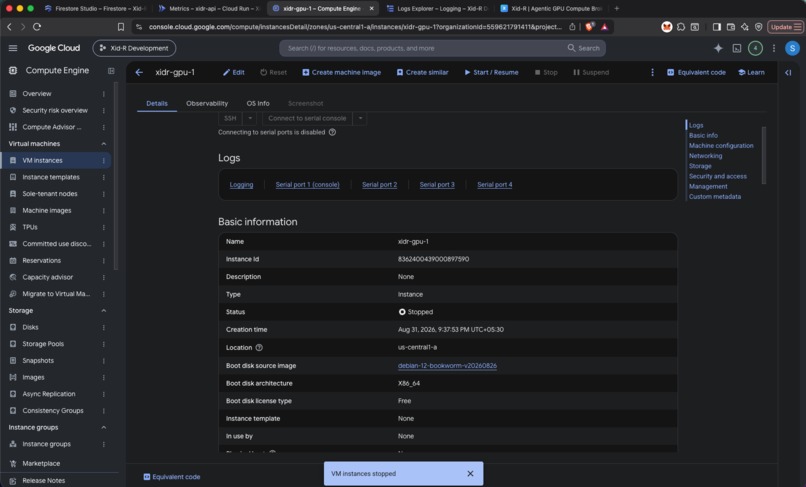Image resolution: width=806 pixels, height=487 pixels.
Task: Select Snapshots in the sidebar
Action: (x=38, y=360)
